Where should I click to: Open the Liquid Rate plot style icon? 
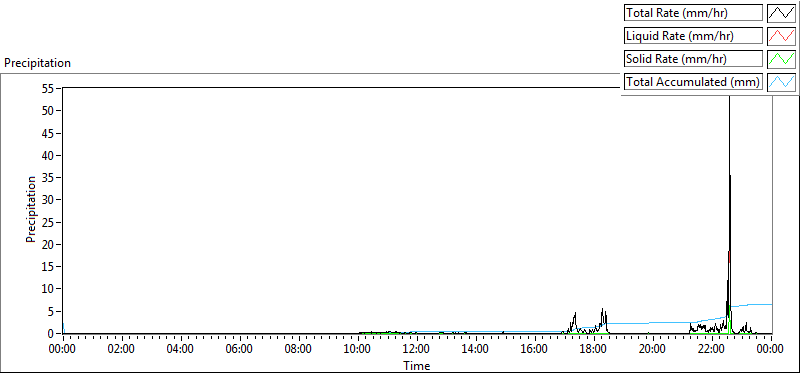781,36
